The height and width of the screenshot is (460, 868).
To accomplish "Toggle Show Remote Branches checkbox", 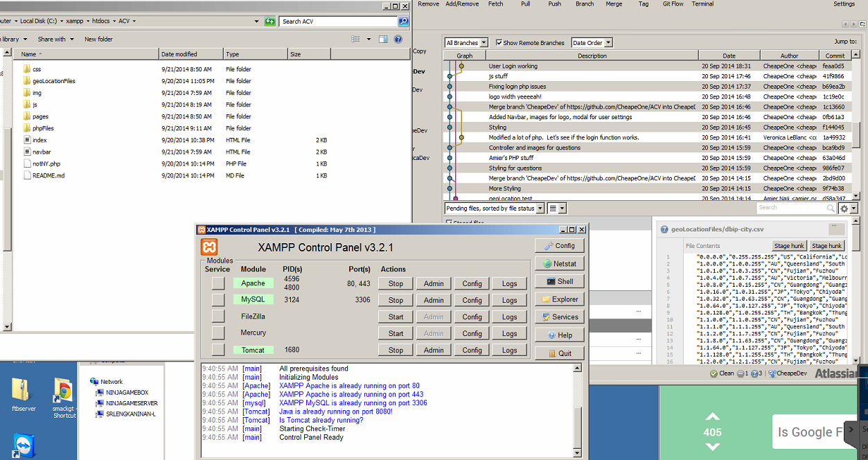I will (499, 43).
